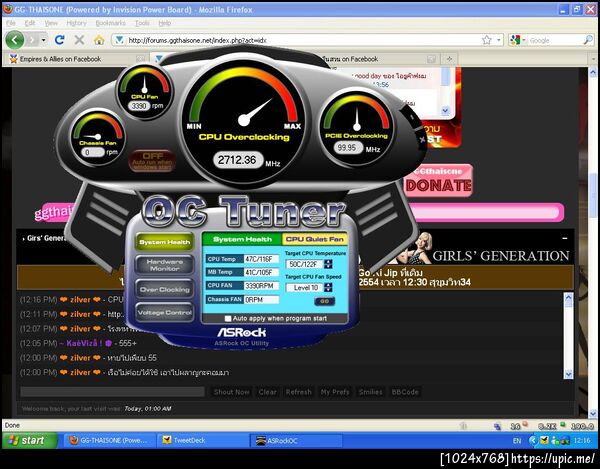Viewport: 600px width, 469px height.
Task: Click the GO button in OC Tuner
Action: click(324, 301)
